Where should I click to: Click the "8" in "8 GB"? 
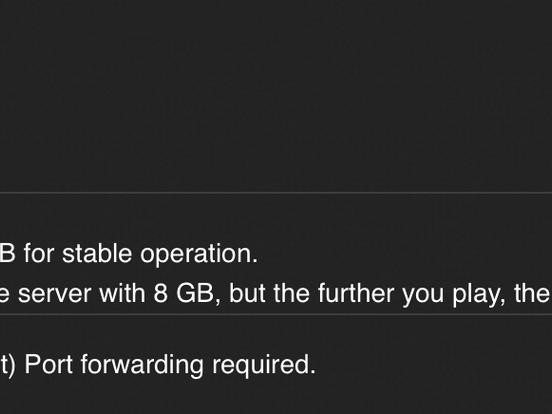(x=161, y=293)
